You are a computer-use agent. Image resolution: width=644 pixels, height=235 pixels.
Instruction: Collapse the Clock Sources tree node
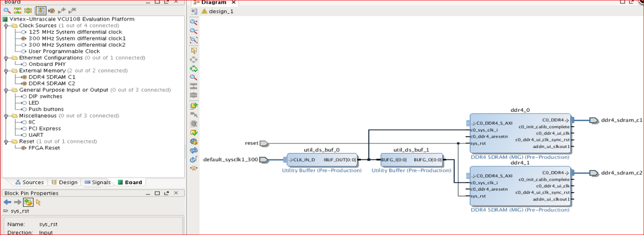6,26
